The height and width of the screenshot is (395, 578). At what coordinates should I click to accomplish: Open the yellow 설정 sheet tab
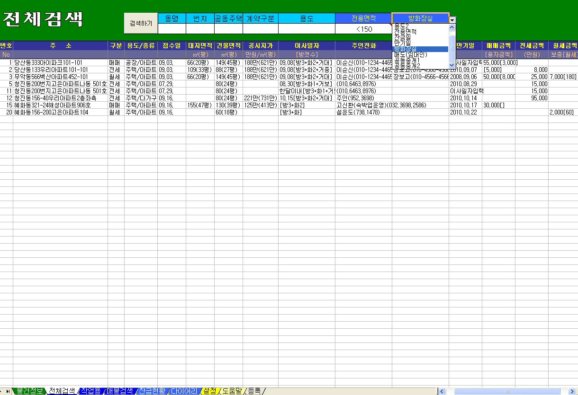click(210, 391)
